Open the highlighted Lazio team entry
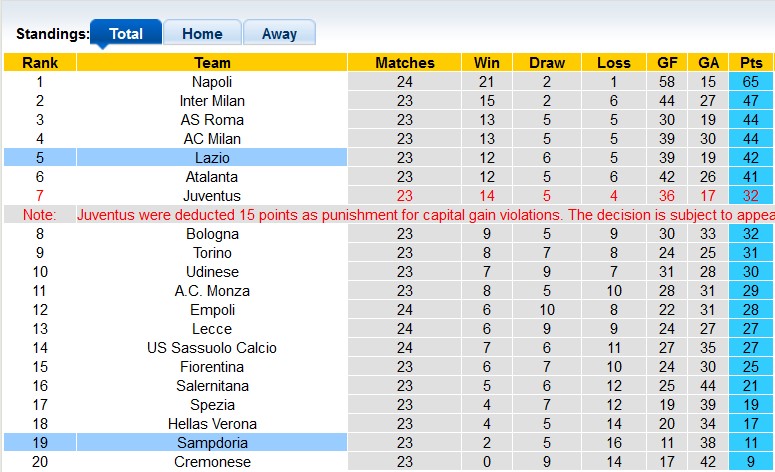This screenshot has height=472, width=775. [x=212, y=158]
